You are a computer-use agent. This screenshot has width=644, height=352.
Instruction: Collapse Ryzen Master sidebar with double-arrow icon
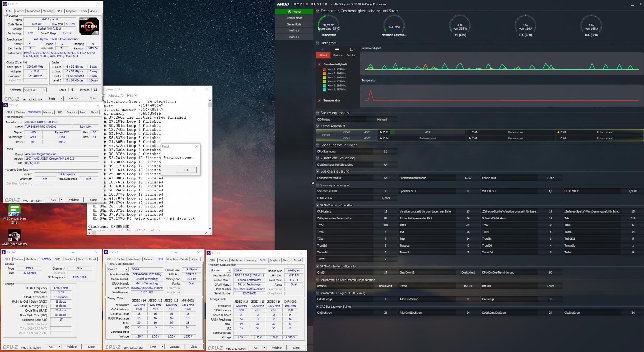click(x=313, y=183)
